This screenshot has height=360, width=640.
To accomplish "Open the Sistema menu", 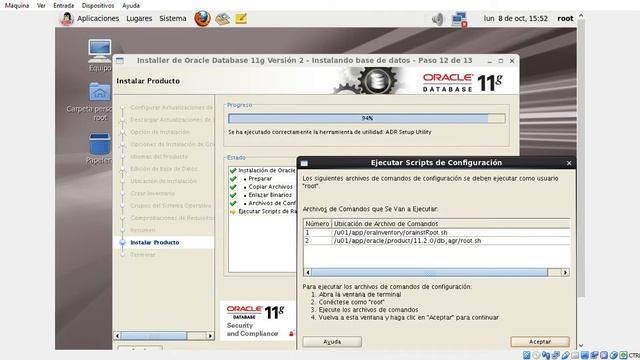I will [x=173, y=18].
